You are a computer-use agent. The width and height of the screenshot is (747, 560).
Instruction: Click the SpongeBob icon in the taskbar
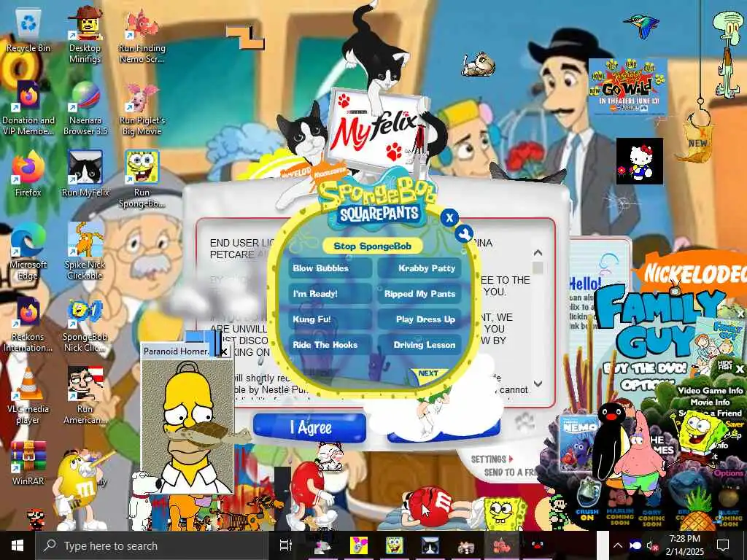pyautogui.click(x=394, y=545)
